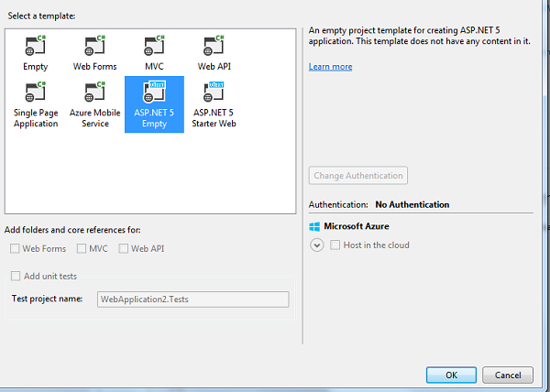Enable the Web API references checkbox
Image resolution: width=550 pixels, height=392 pixels.
123,248
